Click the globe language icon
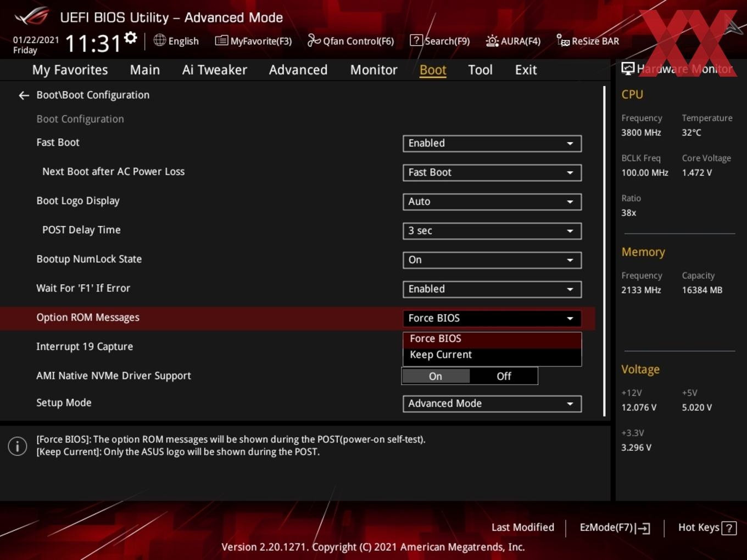This screenshot has width=747, height=560. tap(159, 40)
